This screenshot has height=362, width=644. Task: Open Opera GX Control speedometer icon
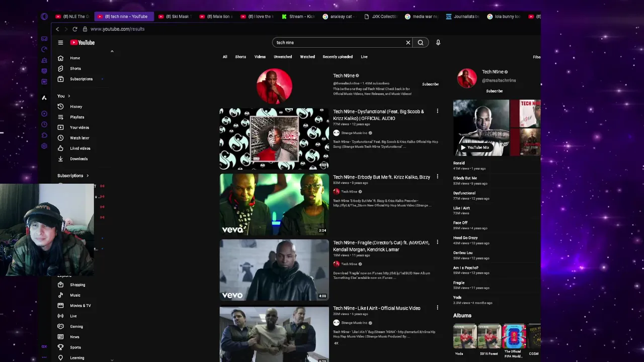[44, 49]
